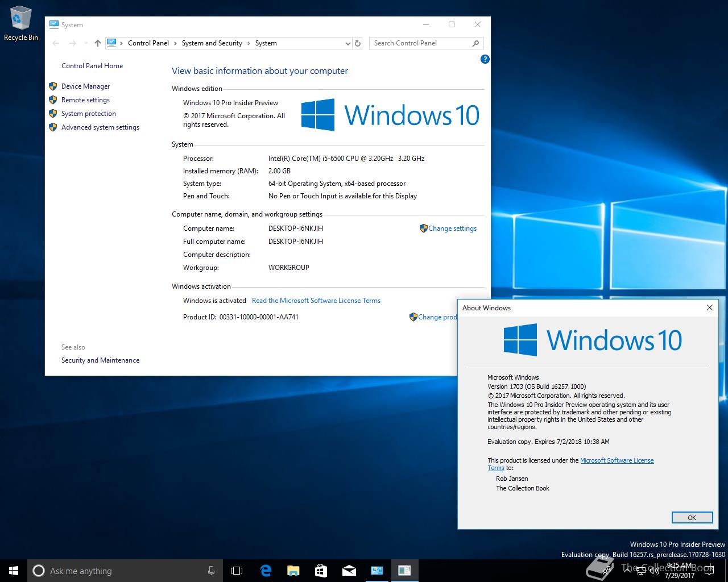This screenshot has height=582, width=728.
Task: Open Remote settings link
Action: (x=85, y=100)
